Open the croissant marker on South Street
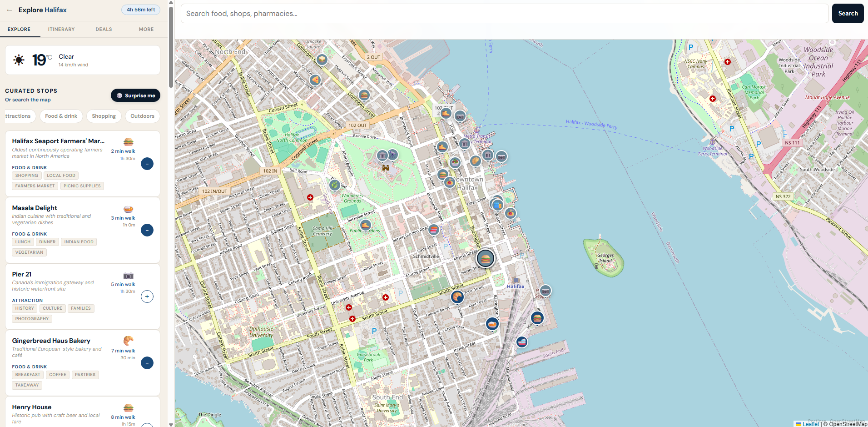This screenshot has width=868, height=427. coord(457,297)
